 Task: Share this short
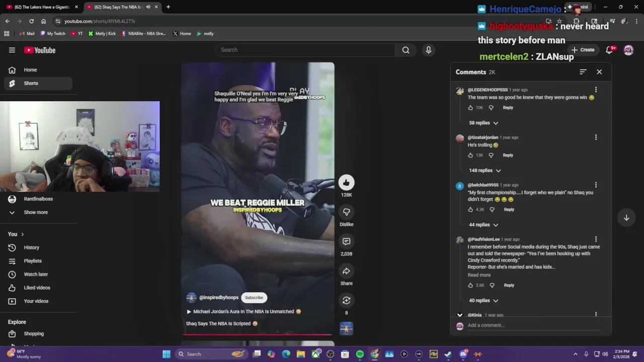(346, 271)
